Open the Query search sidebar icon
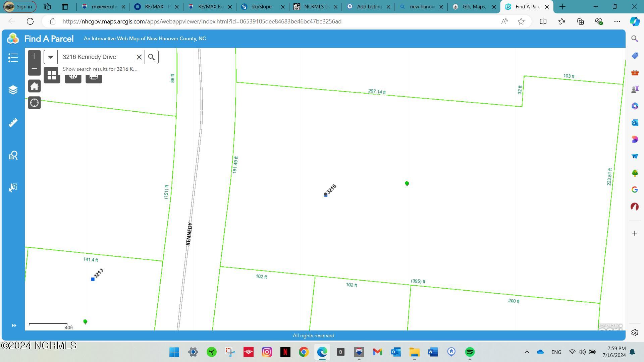This screenshot has width=644, height=362. pos(13,155)
